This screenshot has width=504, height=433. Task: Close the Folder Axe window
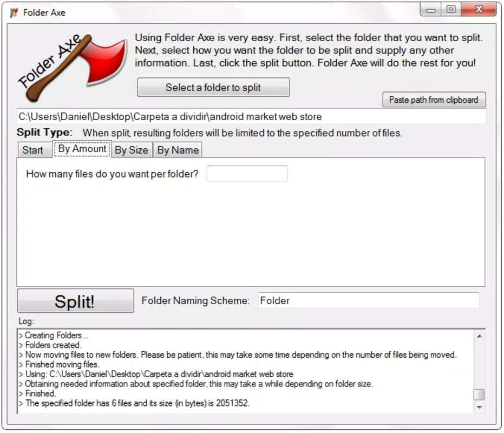point(479,9)
